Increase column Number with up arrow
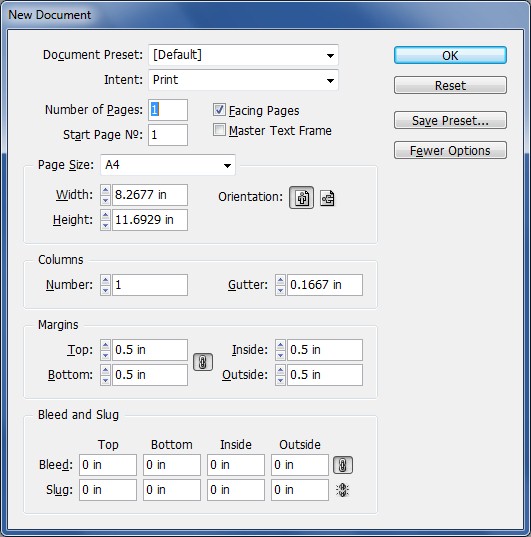Image resolution: width=531 pixels, height=537 pixels. pyautogui.click(x=106, y=280)
